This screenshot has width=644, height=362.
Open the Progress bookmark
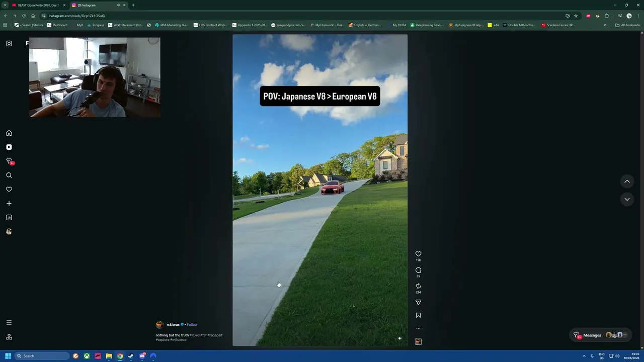[96, 25]
